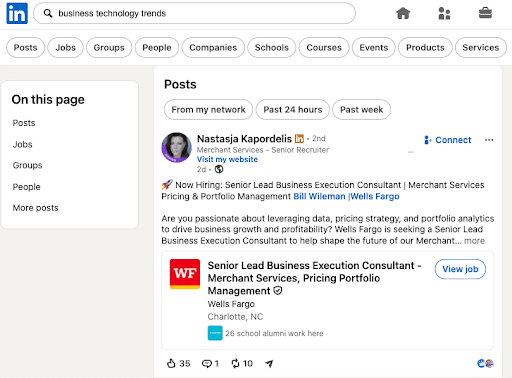Screen dimensions: 512x378
Task: Open Bill Wileman mention link
Action: 319,196
